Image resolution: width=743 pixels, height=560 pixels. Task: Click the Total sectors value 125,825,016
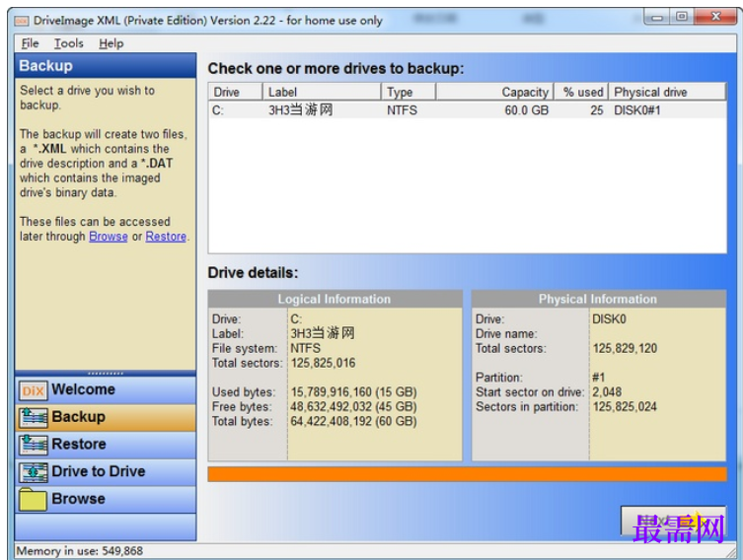click(x=324, y=363)
